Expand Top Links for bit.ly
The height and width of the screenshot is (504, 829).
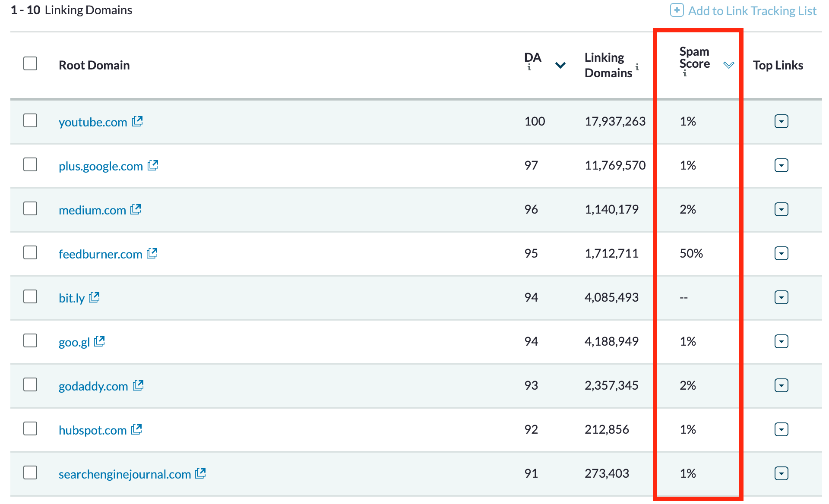(782, 297)
